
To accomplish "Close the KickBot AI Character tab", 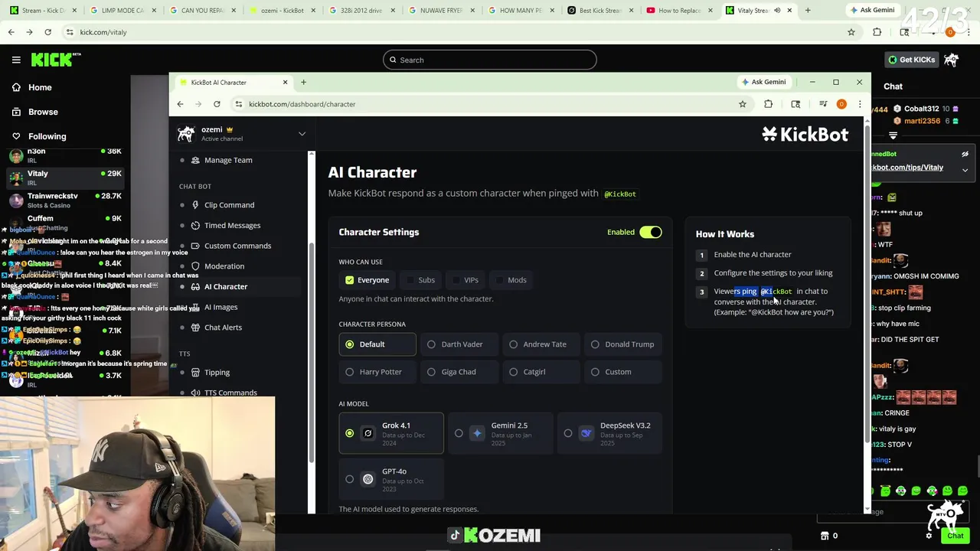I will (x=285, y=82).
